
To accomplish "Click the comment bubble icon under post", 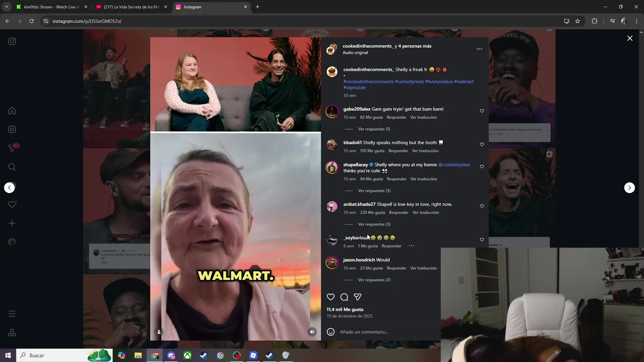I will click(x=344, y=297).
